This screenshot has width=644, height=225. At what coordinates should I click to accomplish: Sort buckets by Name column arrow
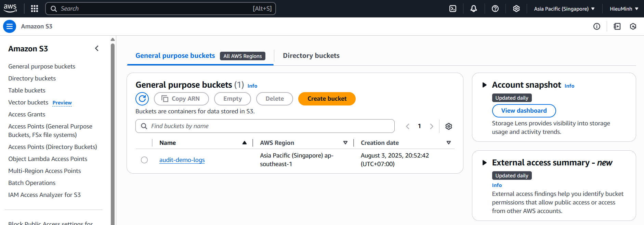245,143
